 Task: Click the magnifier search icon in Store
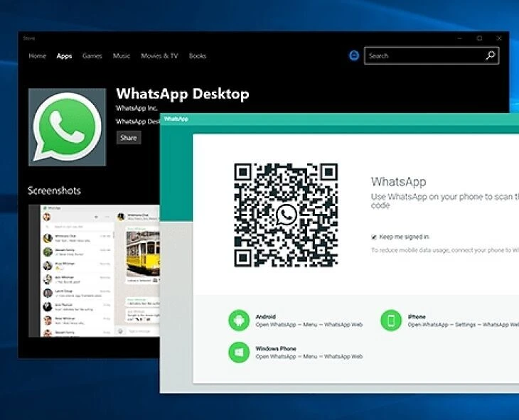[490, 55]
